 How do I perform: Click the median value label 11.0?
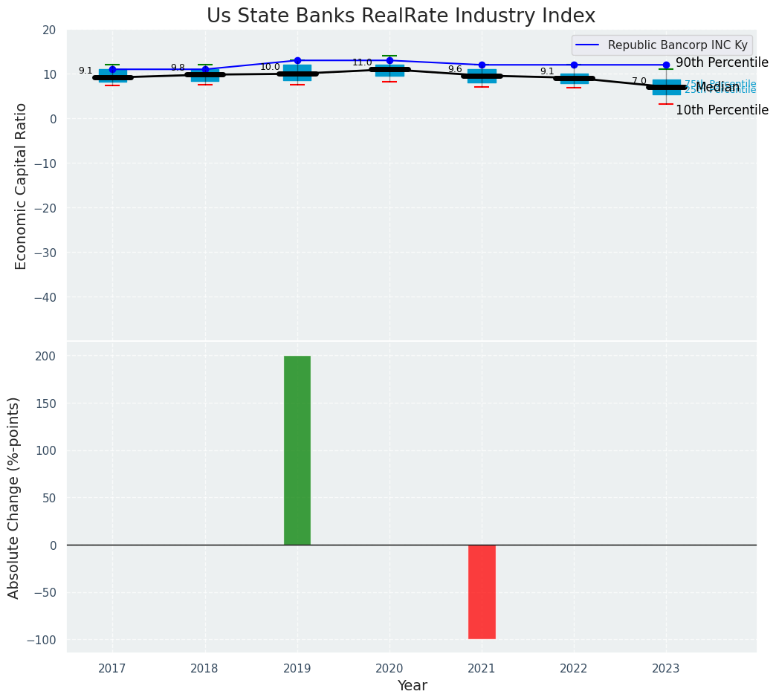click(x=362, y=62)
